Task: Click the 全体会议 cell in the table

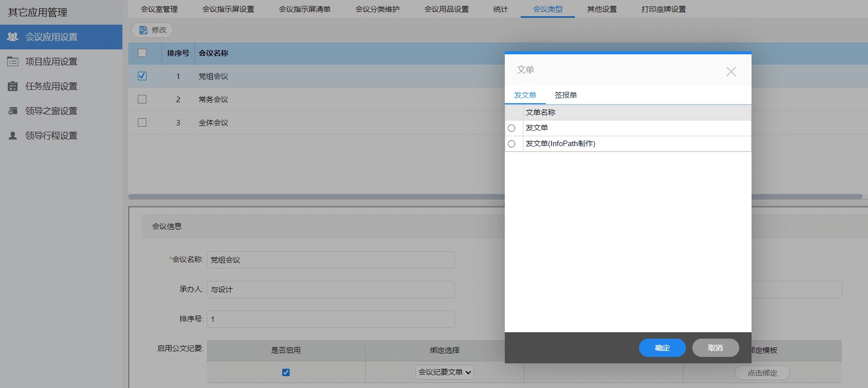Action: pos(213,123)
